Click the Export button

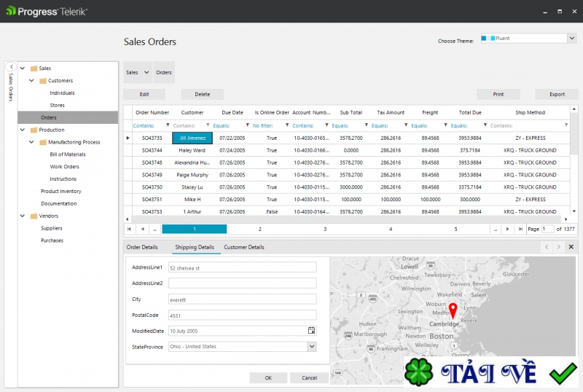(x=557, y=94)
